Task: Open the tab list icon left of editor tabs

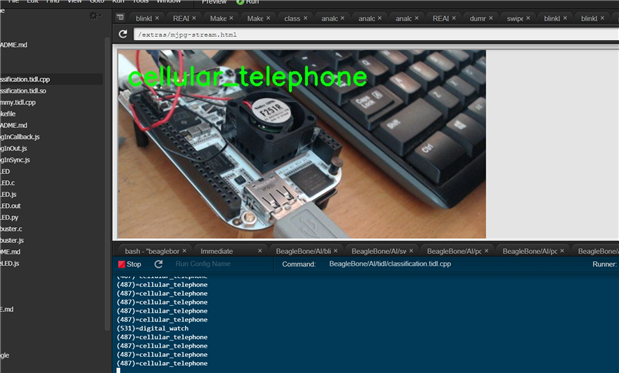Action: point(120,17)
